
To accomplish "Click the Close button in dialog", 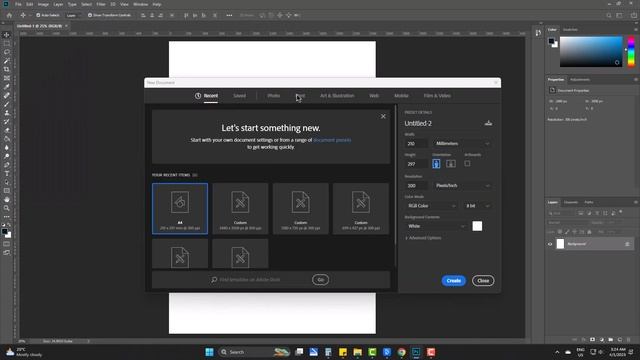I will (483, 280).
